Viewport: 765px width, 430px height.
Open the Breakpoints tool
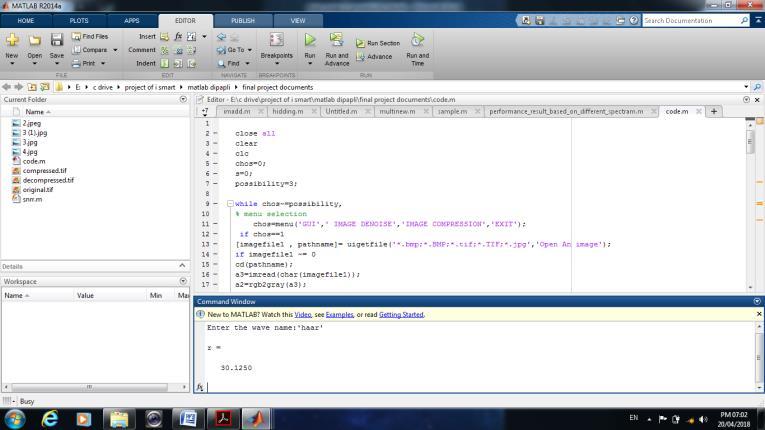(277, 41)
